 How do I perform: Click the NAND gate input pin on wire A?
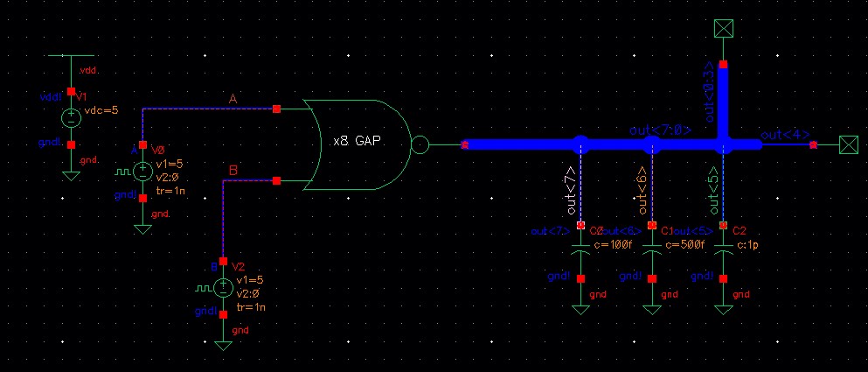[x=277, y=109]
